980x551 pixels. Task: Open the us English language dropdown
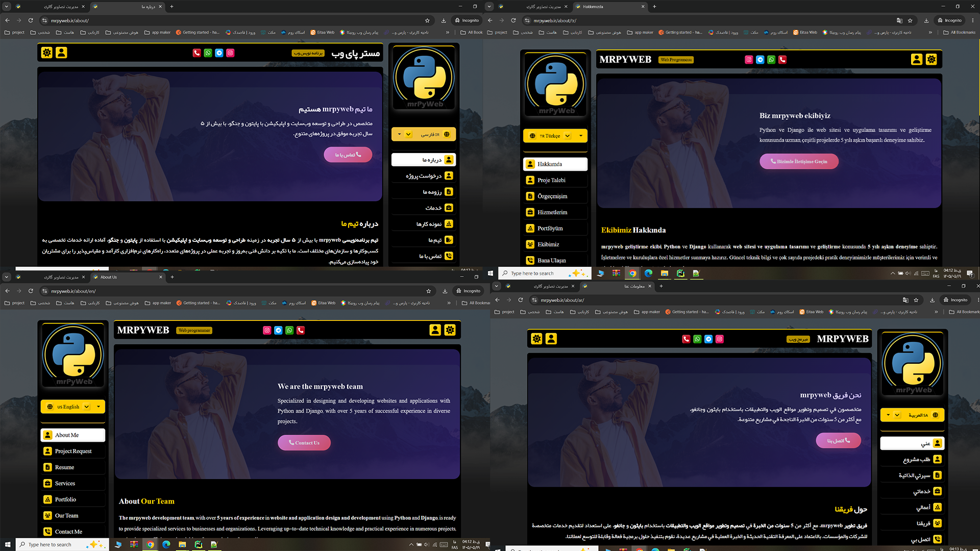(73, 407)
